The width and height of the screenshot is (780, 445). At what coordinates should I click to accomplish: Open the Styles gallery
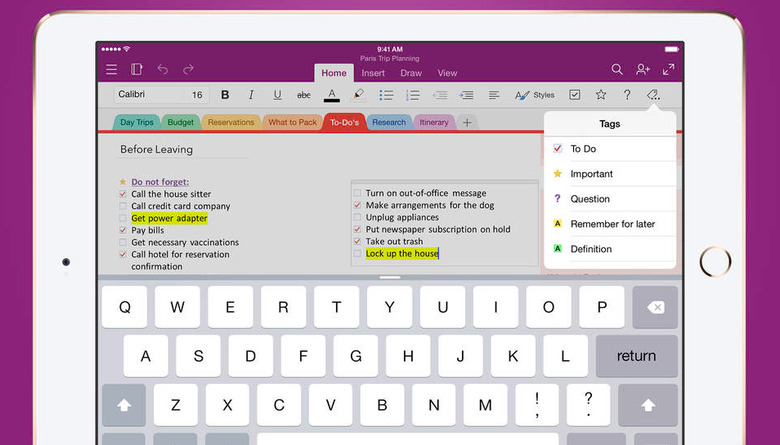point(534,95)
